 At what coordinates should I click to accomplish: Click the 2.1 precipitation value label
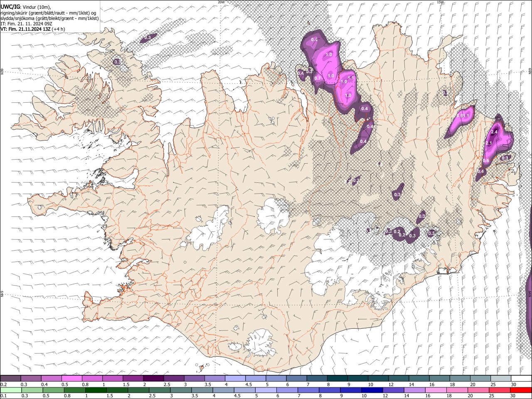tap(489, 143)
